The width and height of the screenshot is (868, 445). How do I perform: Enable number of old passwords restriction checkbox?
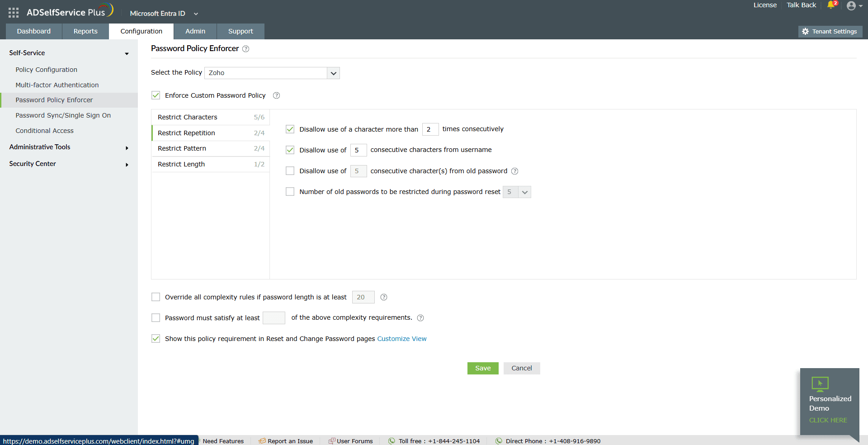click(x=290, y=192)
